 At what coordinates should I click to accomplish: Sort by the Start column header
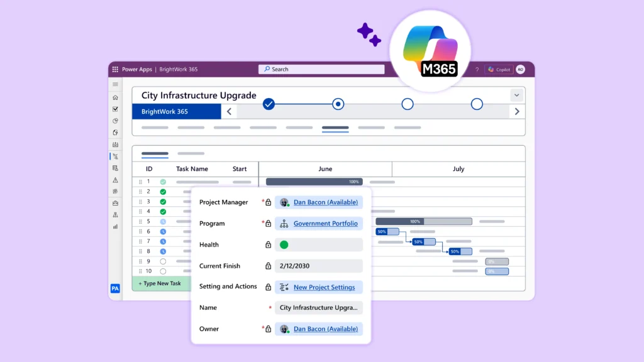click(x=240, y=168)
